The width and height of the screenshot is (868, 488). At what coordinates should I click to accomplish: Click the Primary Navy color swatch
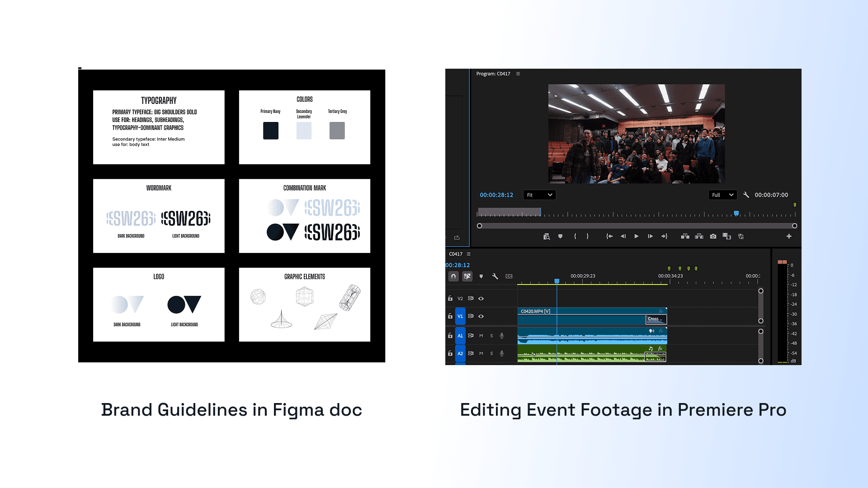click(270, 131)
